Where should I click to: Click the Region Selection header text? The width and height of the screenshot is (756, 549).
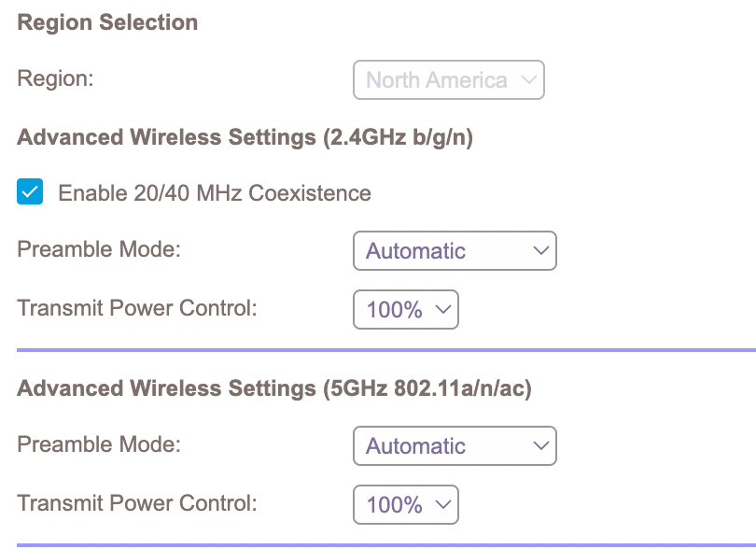106,22
